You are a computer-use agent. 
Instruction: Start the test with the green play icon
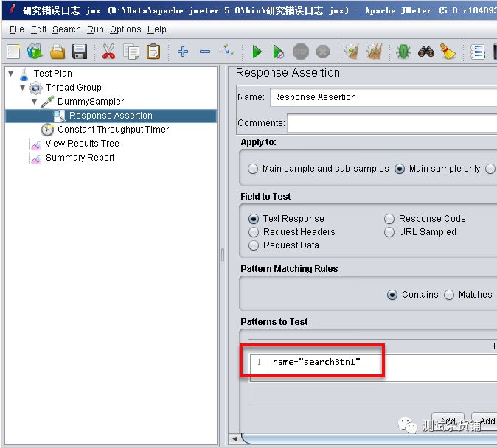point(257,52)
